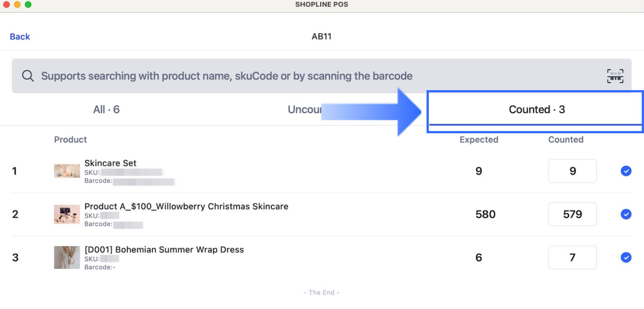
Task: Open the Counted · 3 tab
Action: [536, 109]
